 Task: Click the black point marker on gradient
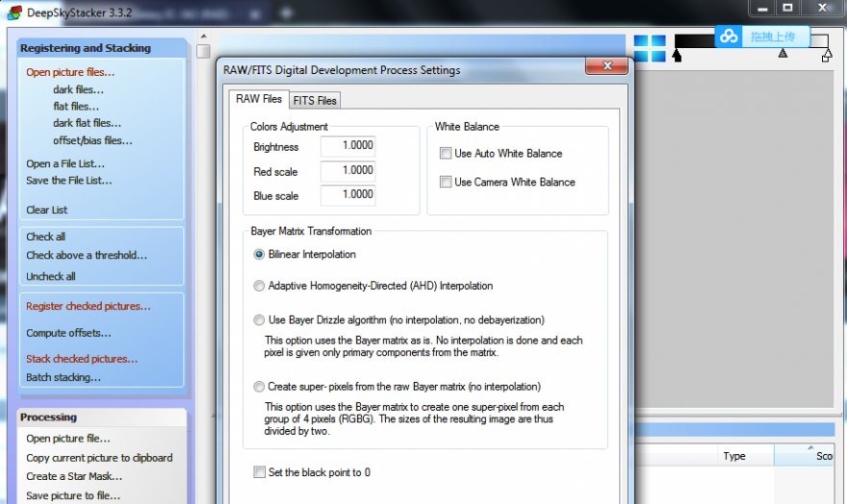(677, 57)
